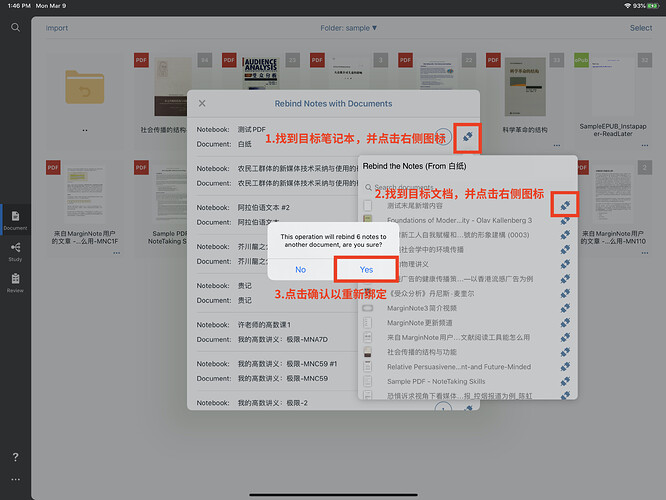Expand the Folder: sample dropdown
This screenshot has height=500, width=666.
click(348, 28)
